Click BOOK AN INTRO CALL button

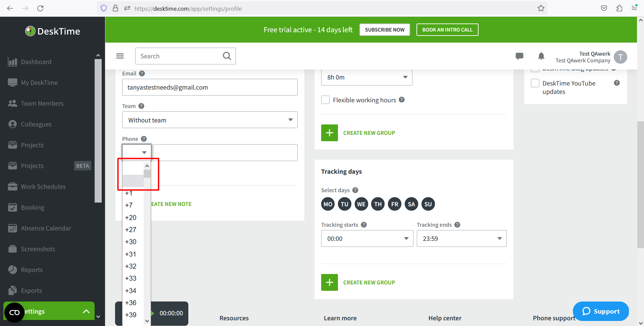tap(447, 30)
